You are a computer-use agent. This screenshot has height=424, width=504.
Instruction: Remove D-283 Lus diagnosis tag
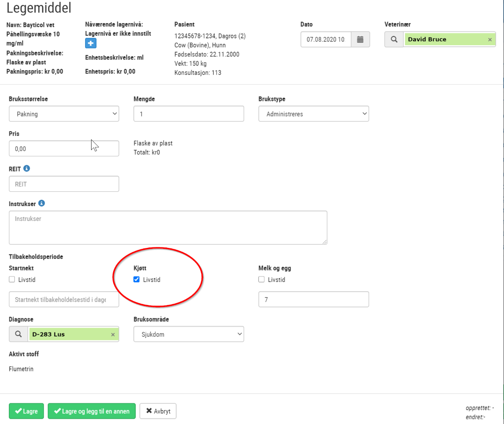[113, 334]
